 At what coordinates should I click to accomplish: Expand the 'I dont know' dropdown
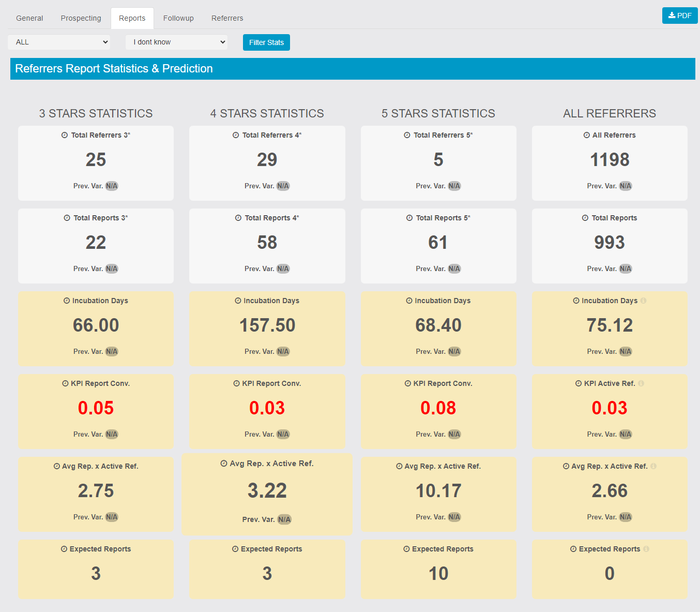pos(177,42)
